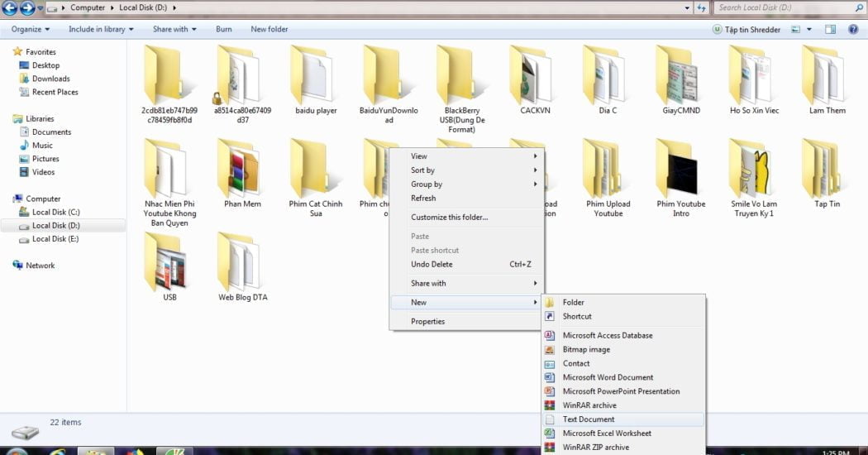Select Recent Places under Favorites
The width and height of the screenshot is (868, 455).
(55, 92)
